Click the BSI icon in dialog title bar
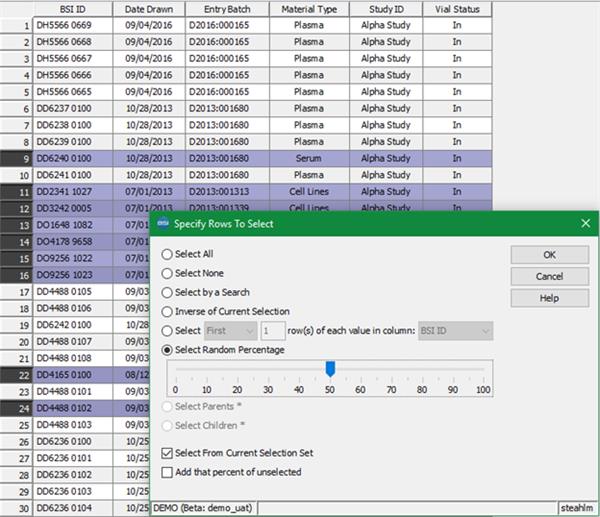 point(163,223)
